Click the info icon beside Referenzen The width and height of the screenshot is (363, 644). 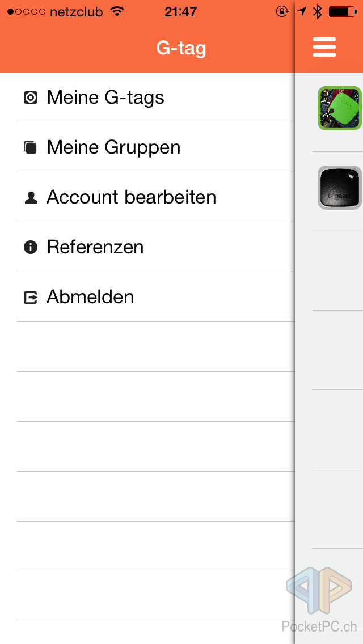(31, 247)
